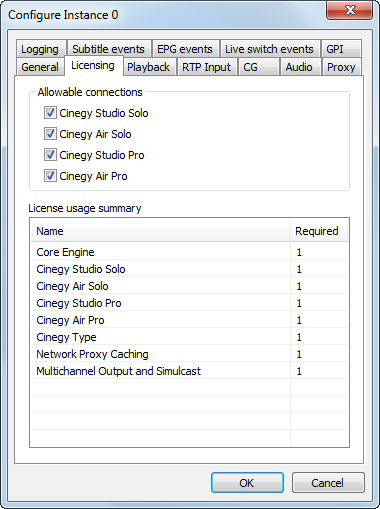Click the Name column header
The height and width of the screenshot is (509, 380).
coord(160,231)
